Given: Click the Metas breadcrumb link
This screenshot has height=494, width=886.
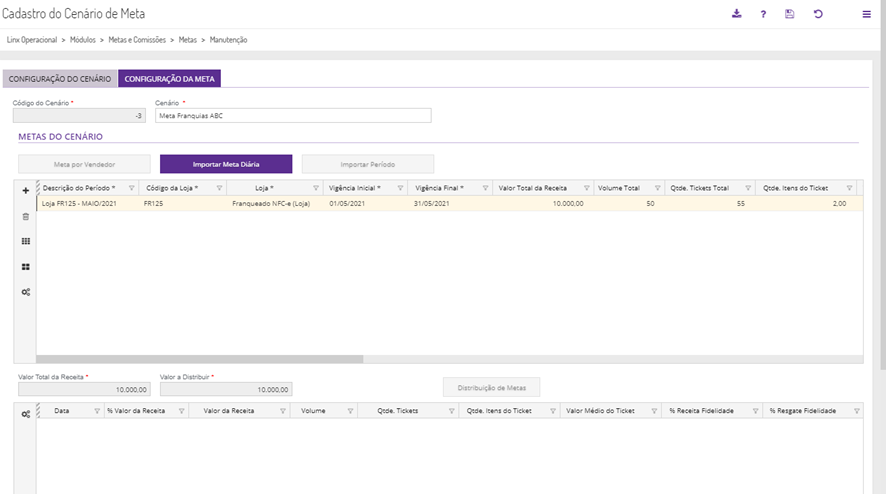Looking at the screenshot, I should [188, 40].
